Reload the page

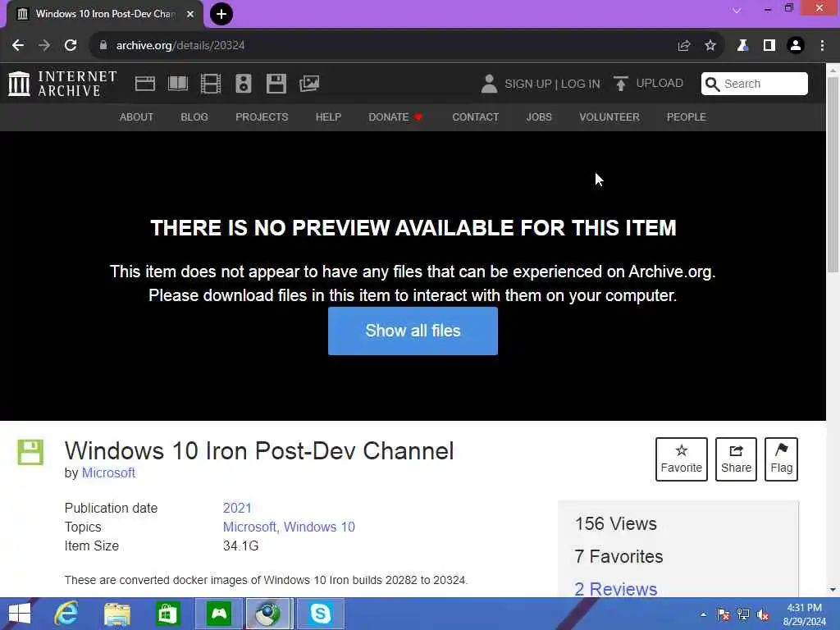click(71, 46)
